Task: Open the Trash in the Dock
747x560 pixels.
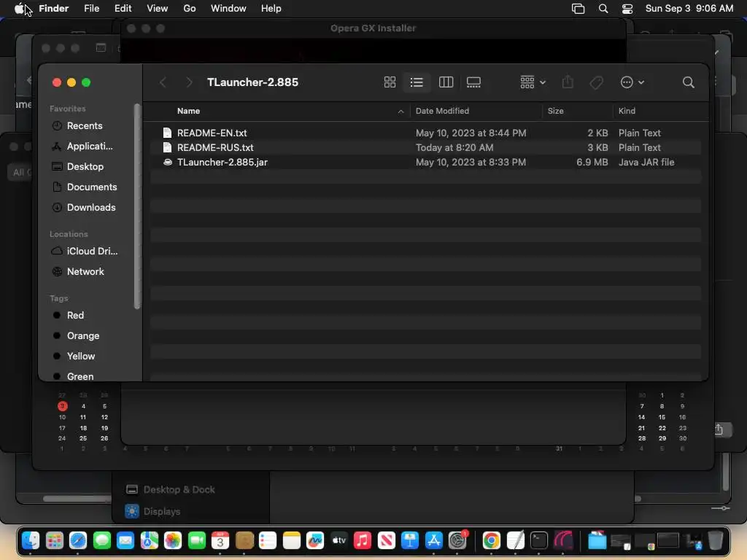Action: [x=715, y=540]
